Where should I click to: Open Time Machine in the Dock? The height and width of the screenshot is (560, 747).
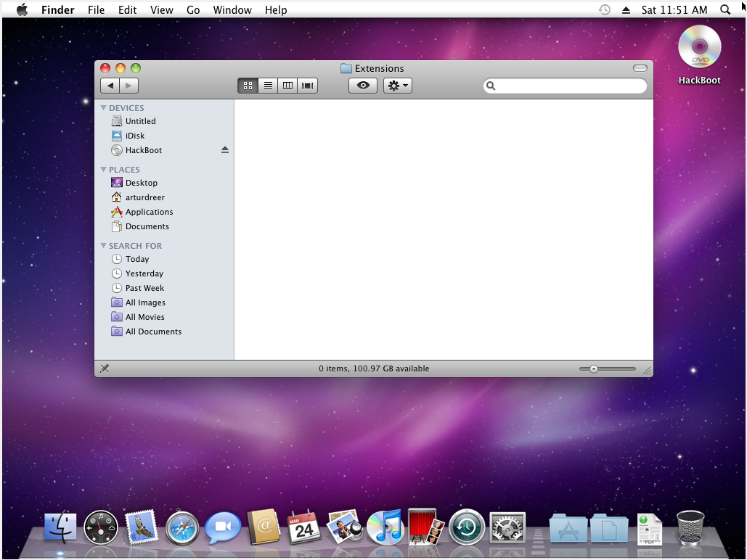click(x=466, y=527)
